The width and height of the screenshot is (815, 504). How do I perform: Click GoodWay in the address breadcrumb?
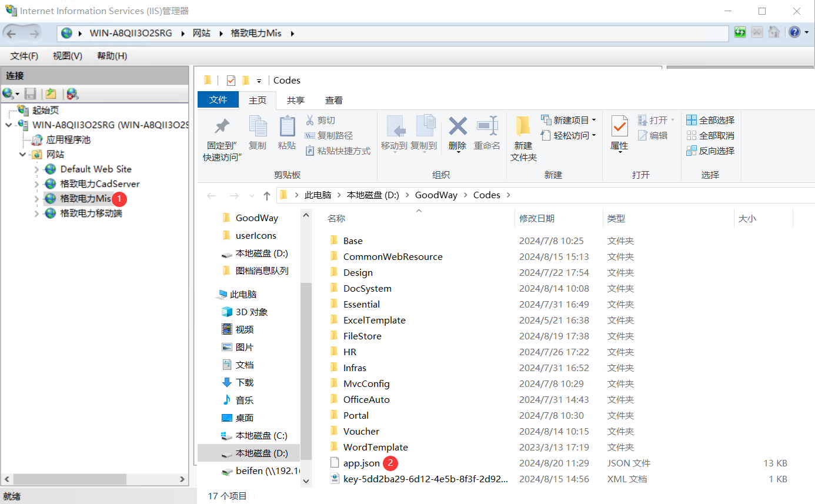[x=436, y=195]
